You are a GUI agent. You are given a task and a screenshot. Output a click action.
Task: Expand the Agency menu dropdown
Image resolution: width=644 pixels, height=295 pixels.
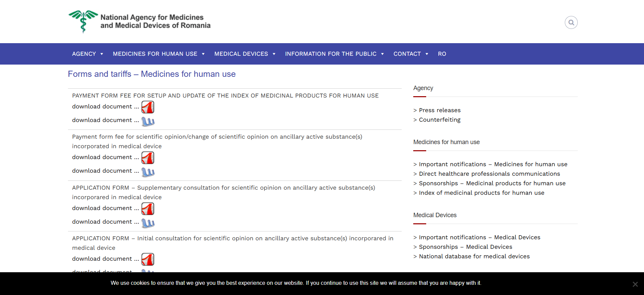coord(87,54)
